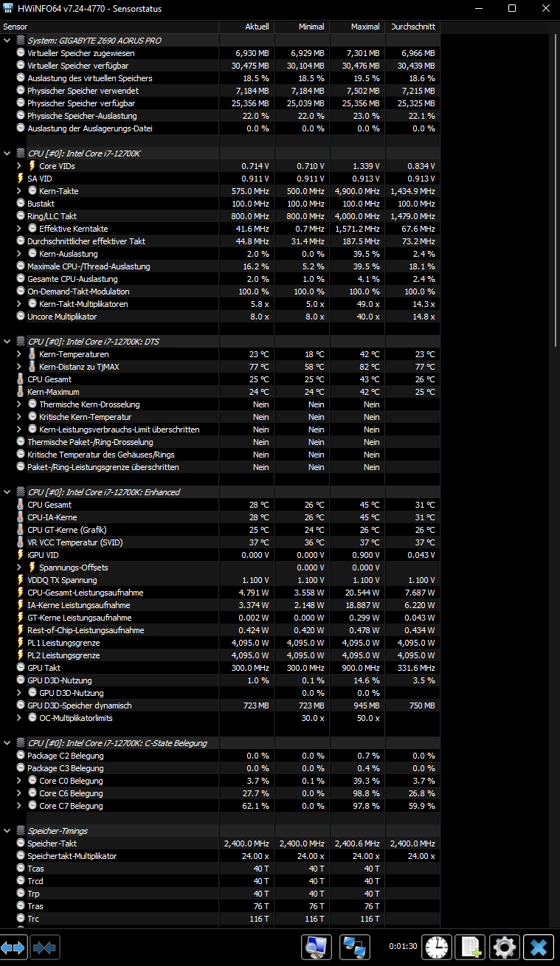Select the GPU D3D-Speicher dynamisch row
The width and height of the screenshot is (560, 966).
click(x=220, y=705)
